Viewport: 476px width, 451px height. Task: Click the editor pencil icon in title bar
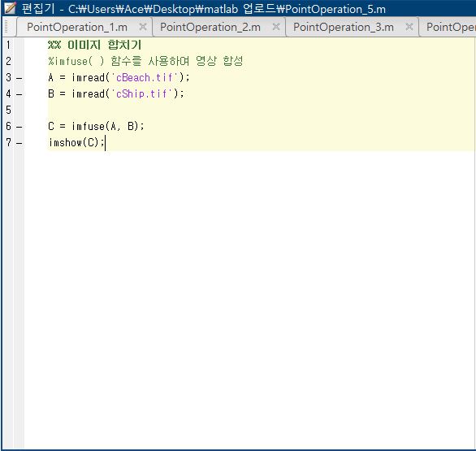coord(10,8)
